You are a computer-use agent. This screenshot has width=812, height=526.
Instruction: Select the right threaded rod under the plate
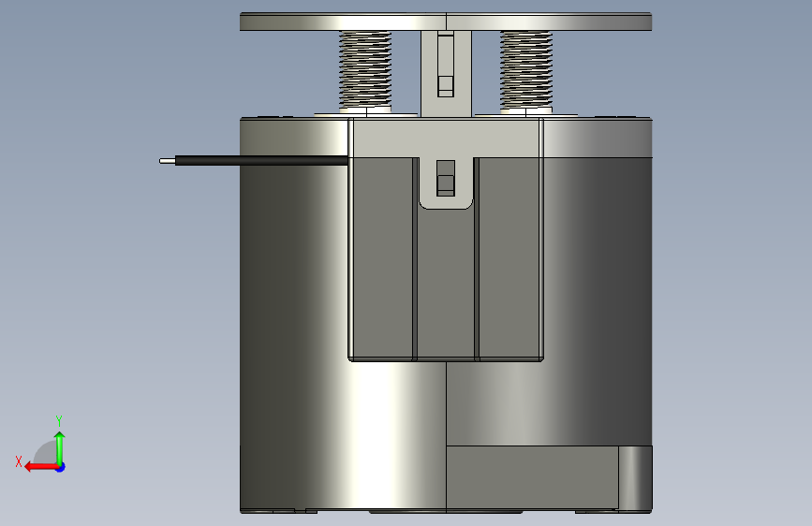tap(526, 70)
